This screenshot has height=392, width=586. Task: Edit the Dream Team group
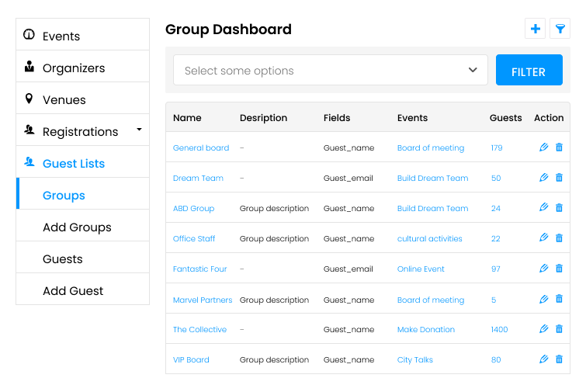pos(543,178)
